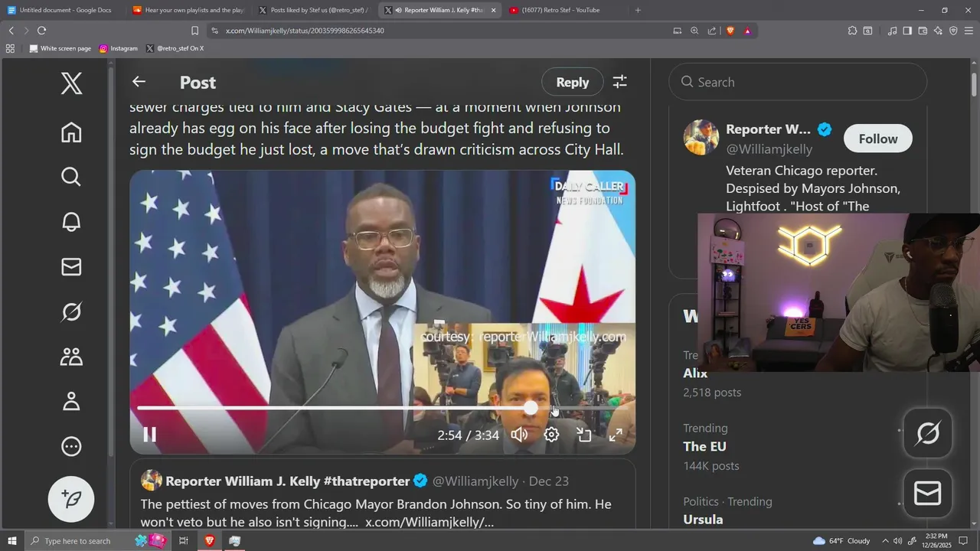Close the Reporter William J. Kelly tab
This screenshot has width=980, height=551.
(493, 10)
